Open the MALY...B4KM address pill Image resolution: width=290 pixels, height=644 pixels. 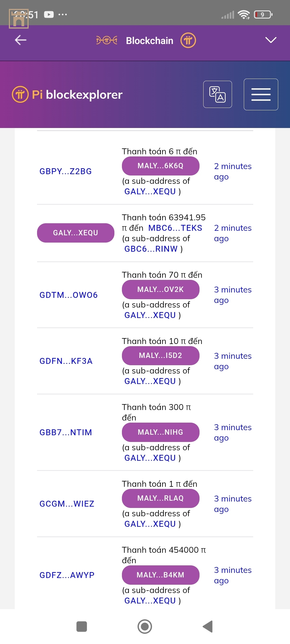161,575
